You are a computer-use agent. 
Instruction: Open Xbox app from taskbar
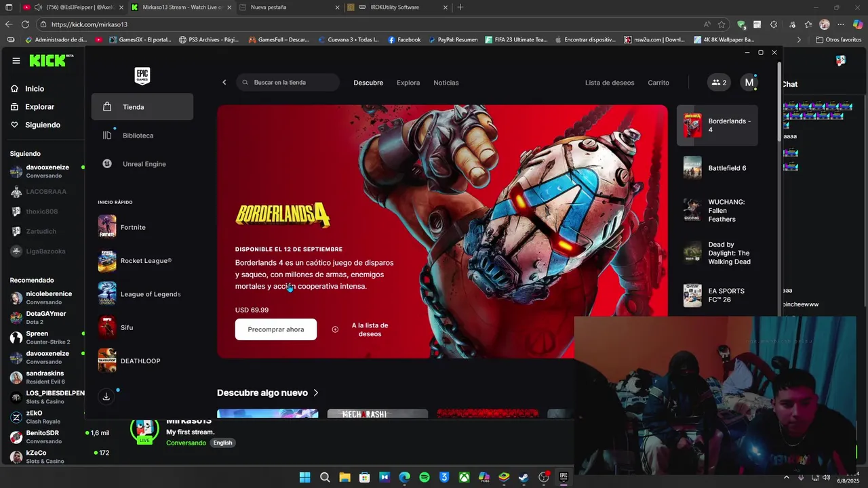(464, 477)
